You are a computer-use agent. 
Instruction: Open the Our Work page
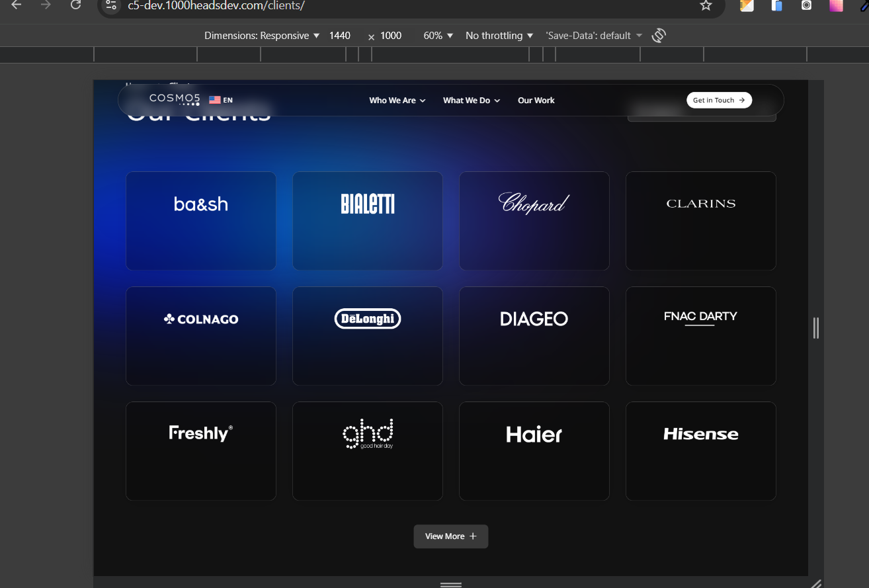pos(536,101)
